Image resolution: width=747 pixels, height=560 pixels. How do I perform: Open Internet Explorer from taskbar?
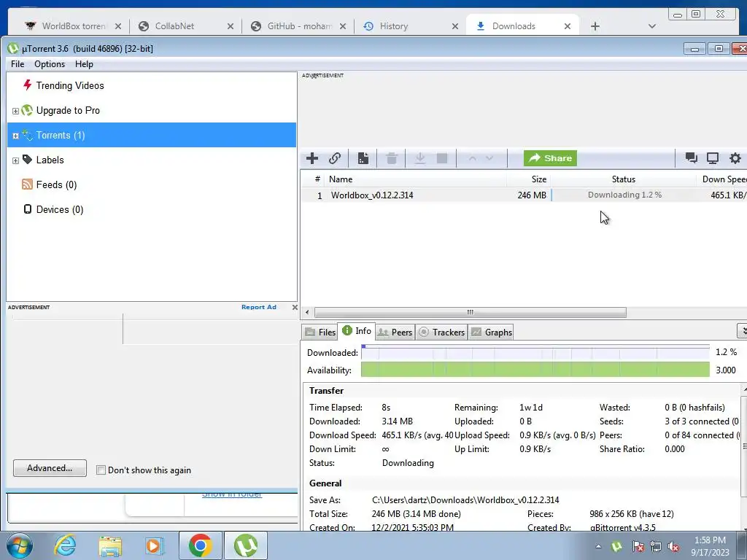tap(65, 545)
